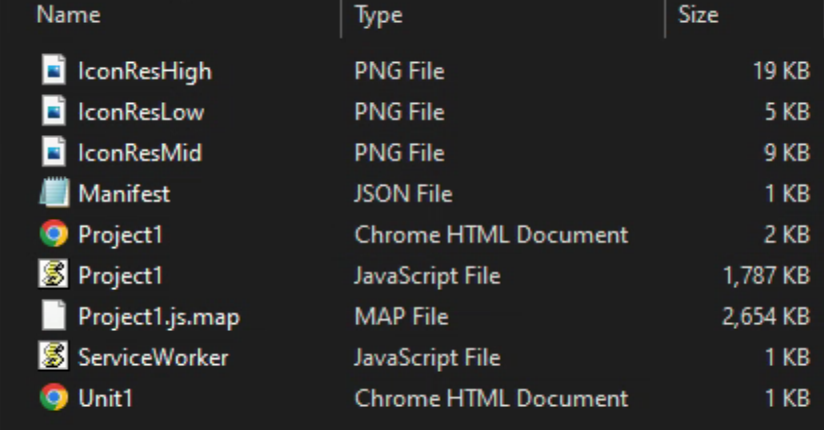Sort by the Name column header
This screenshot has width=824, height=430.
[68, 15]
